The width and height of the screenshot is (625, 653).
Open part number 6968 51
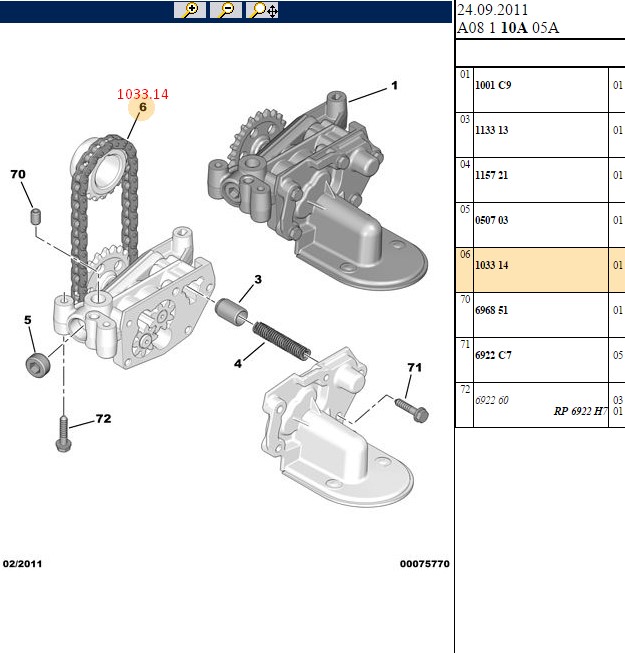click(x=491, y=310)
